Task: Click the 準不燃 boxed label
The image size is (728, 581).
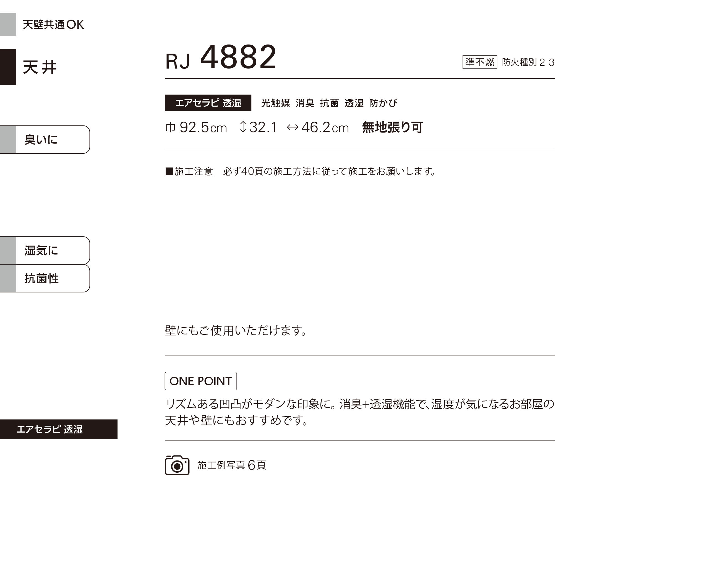Action: [x=479, y=62]
